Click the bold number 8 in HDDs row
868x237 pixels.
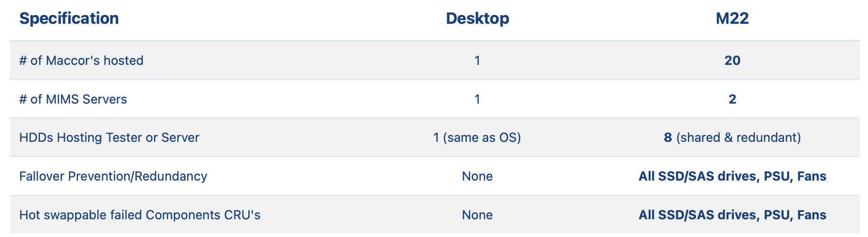pyautogui.click(x=668, y=138)
